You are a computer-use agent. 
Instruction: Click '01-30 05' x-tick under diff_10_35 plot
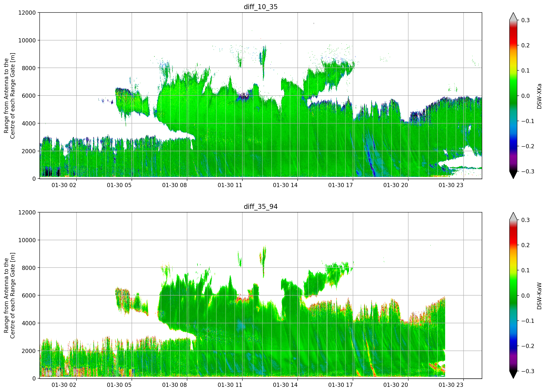tap(119, 185)
